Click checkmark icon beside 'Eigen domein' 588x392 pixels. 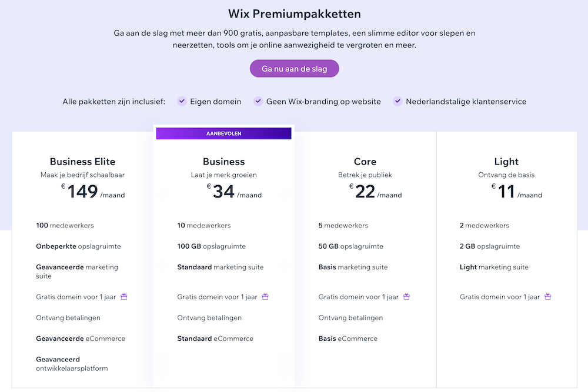(182, 101)
